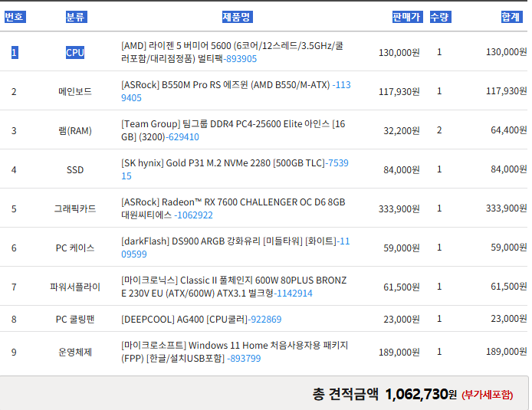
Task: Open the darkFlash DS900 ARGB case link
Action: [x=235, y=248]
